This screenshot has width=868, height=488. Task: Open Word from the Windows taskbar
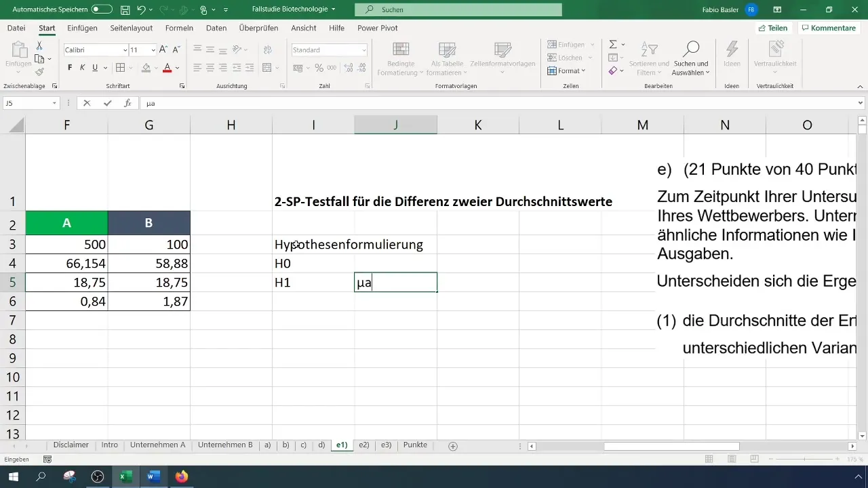pyautogui.click(x=153, y=476)
